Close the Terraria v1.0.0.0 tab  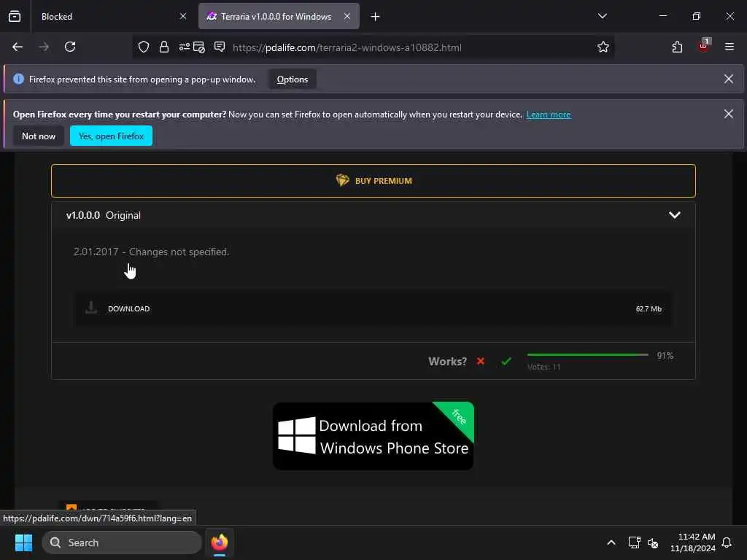tap(347, 16)
